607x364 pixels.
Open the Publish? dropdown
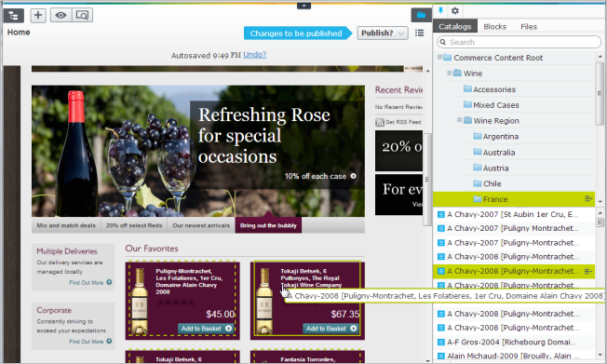(x=383, y=34)
